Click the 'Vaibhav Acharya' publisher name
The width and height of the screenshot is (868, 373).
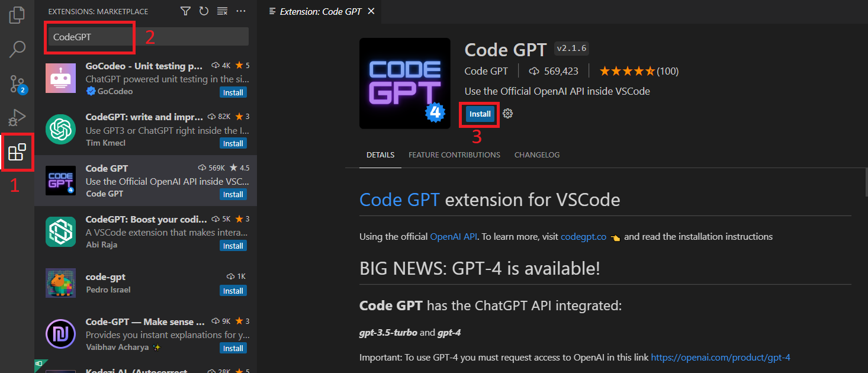coord(118,347)
